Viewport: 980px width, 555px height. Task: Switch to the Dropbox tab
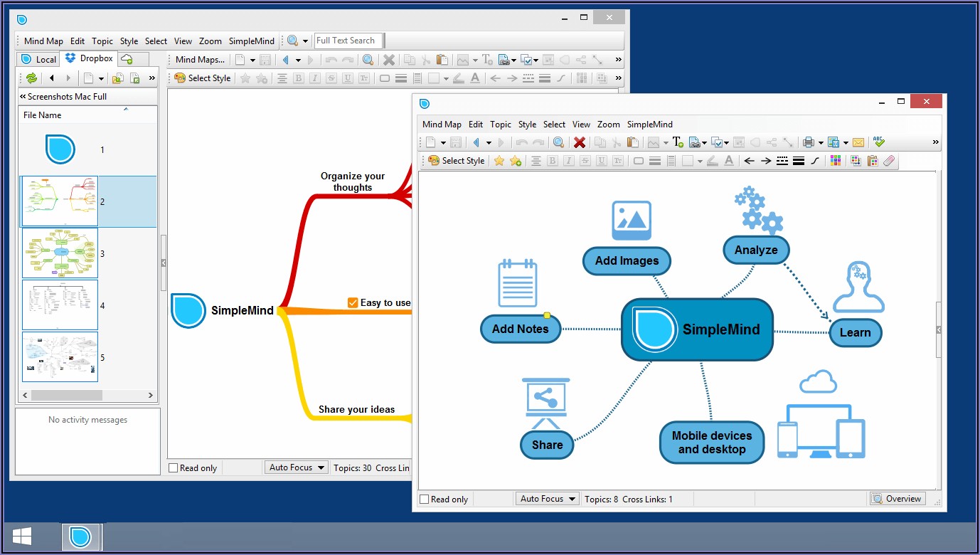click(x=90, y=58)
